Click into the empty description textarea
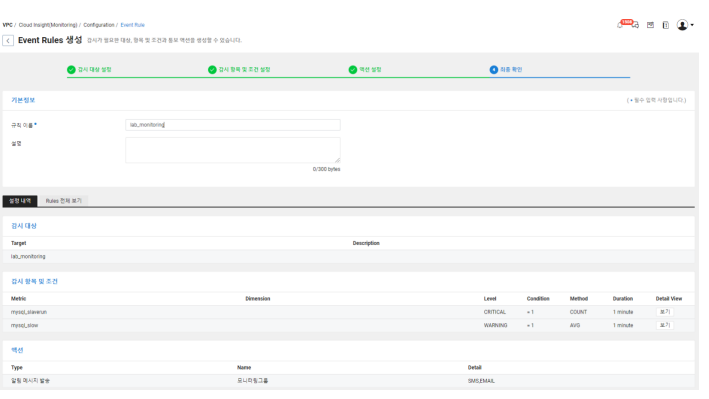The height and width of the screenshot is (399, 709). tap(233, 150)
